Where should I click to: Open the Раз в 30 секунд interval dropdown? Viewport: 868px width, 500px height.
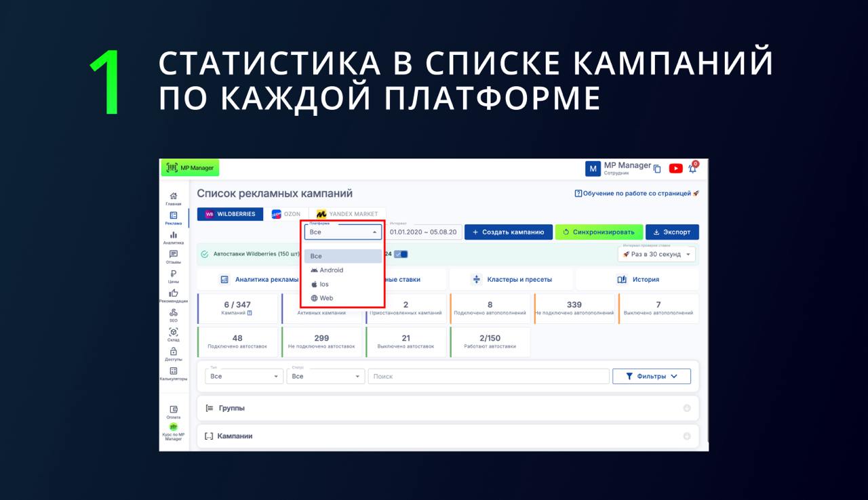point(656,255)
